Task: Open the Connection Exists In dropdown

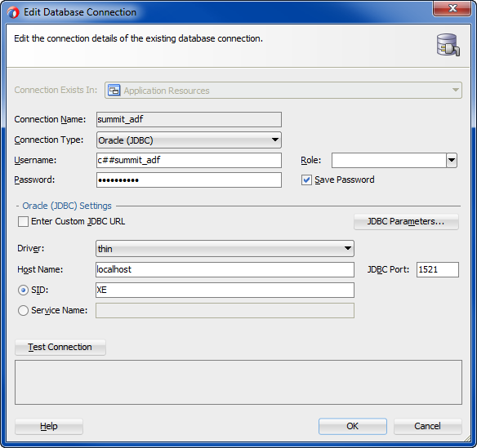Action: tap(283, 91)
